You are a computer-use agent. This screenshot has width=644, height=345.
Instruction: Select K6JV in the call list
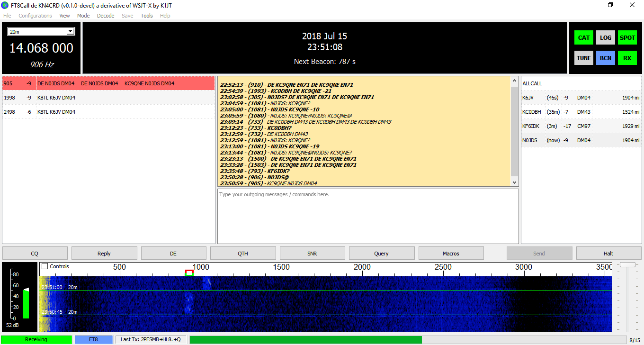coord(581,98)
